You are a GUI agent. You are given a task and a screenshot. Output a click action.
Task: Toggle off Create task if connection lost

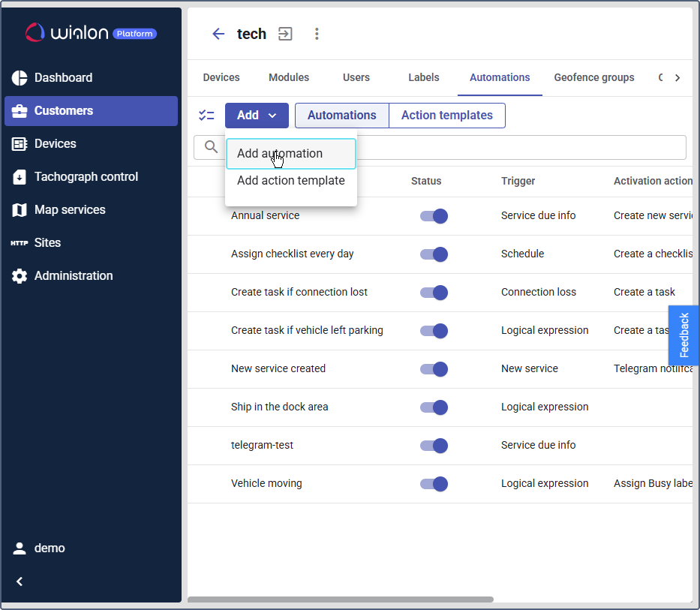click(434, 293)
